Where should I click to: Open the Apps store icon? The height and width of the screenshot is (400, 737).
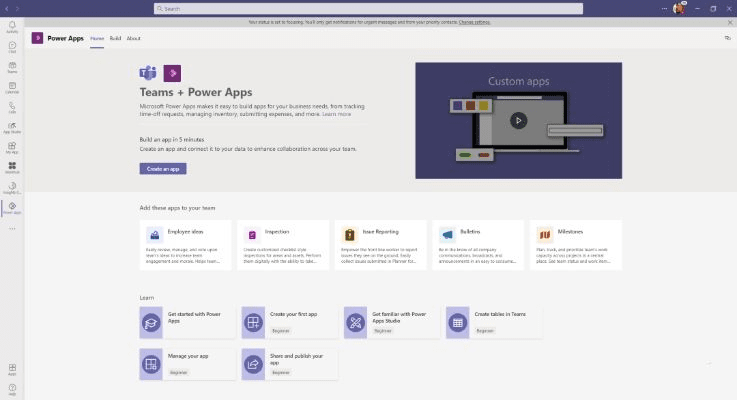[x=12, y=369]
